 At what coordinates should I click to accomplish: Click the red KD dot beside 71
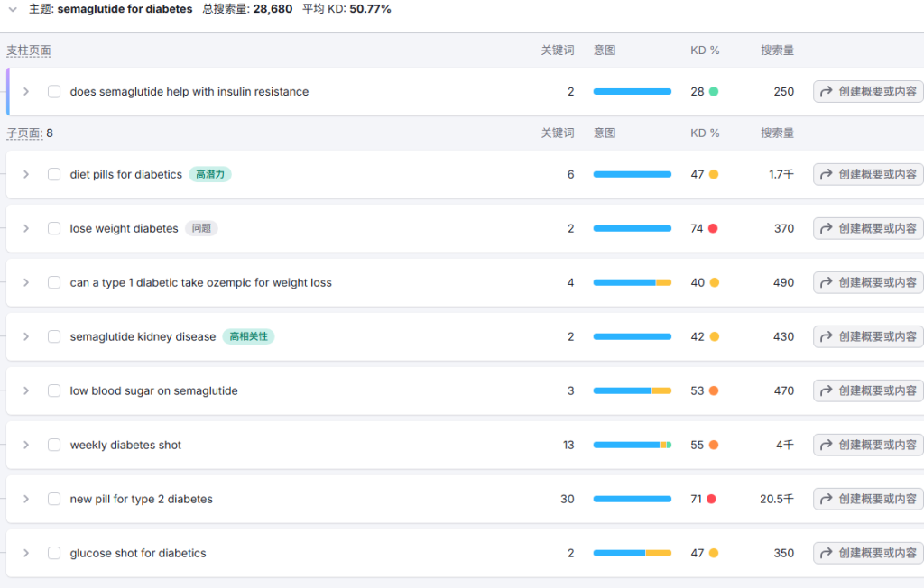(711, 499)
